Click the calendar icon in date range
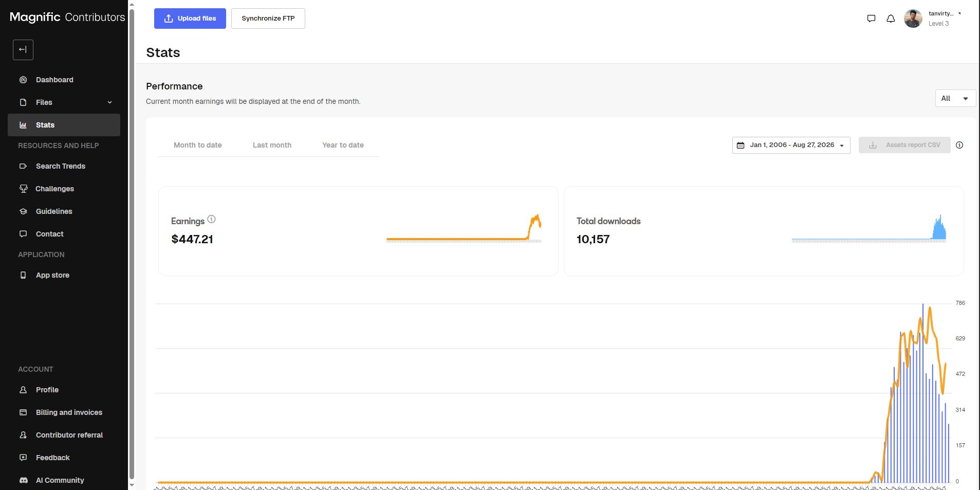This screenshot has height=490, width=980. [x=741, y=146]
